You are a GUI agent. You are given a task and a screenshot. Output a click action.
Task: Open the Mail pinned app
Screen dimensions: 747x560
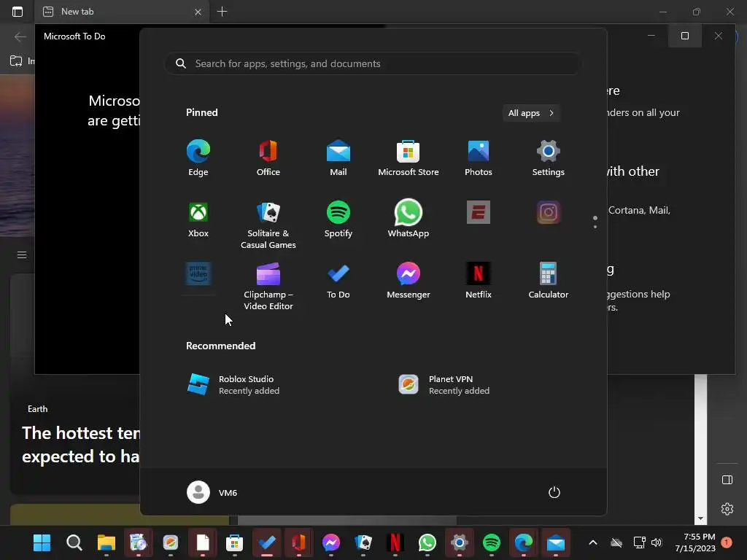pyautogui.click(x=338, y=158)
